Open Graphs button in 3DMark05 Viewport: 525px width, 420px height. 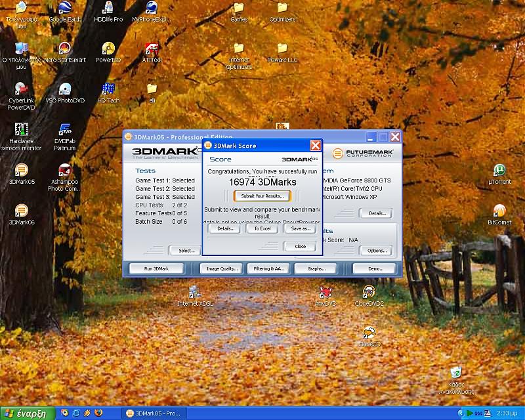(x=316, y=268)
